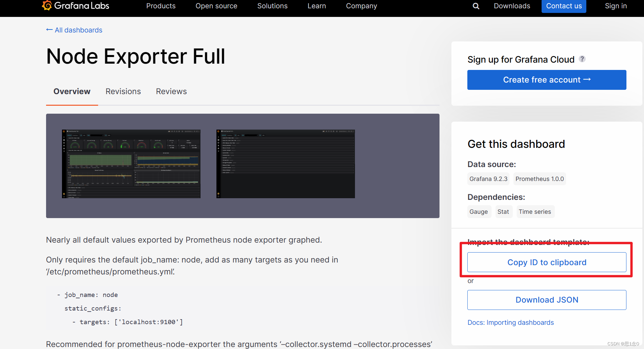Switch to the Revisions tab
This screenshot has height=349, width=644.
[x=123, y=91]
